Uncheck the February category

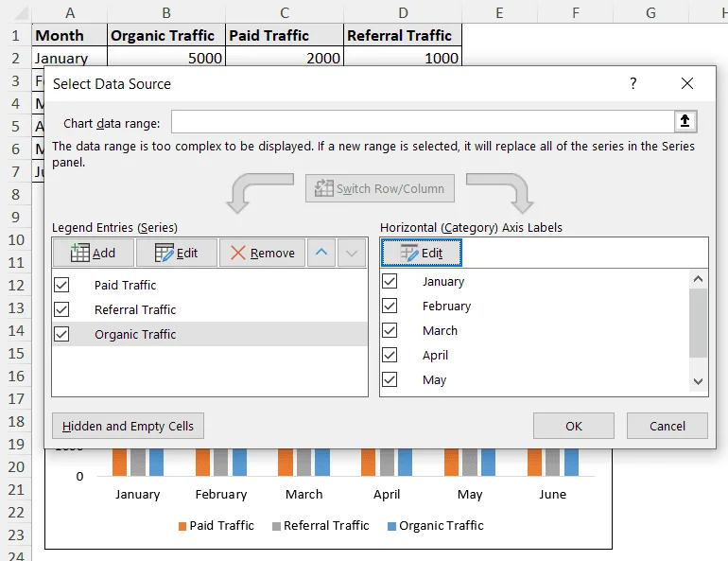coord(390,306)
